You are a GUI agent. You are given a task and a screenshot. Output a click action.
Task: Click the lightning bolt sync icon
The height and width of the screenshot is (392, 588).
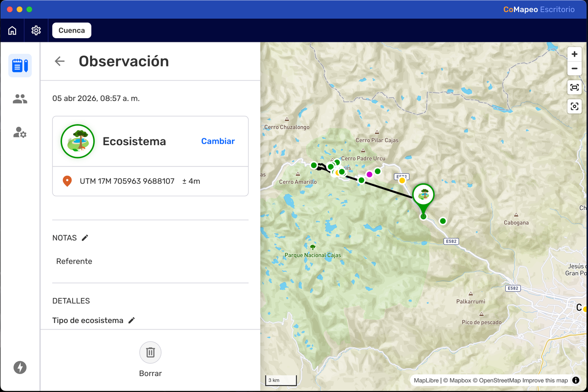(20, 368)
